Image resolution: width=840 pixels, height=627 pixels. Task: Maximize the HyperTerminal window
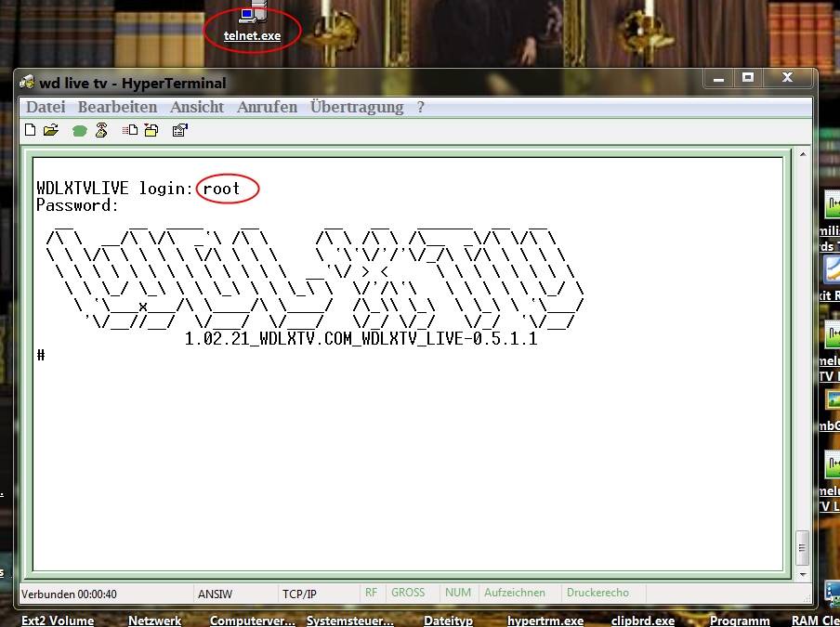click(748, 78)
